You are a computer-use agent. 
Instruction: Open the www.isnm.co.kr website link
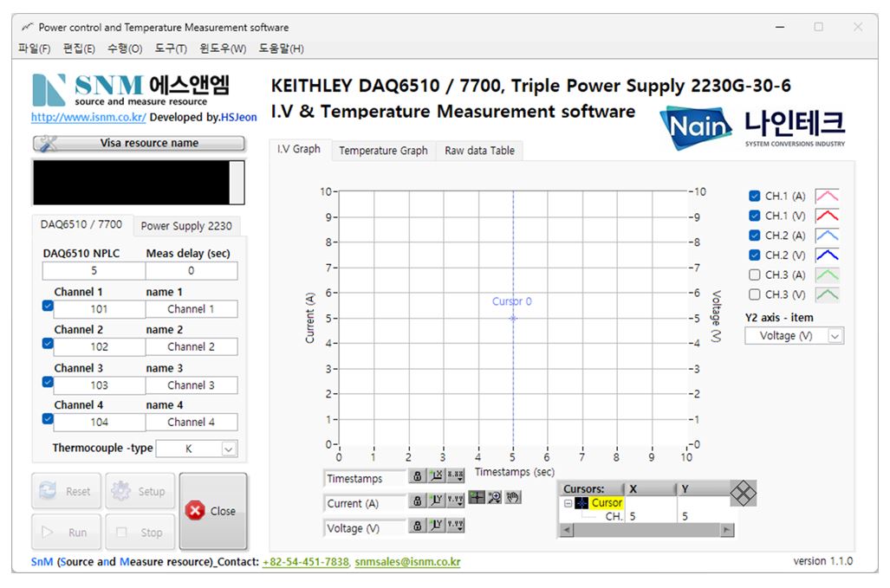point(88,117)
